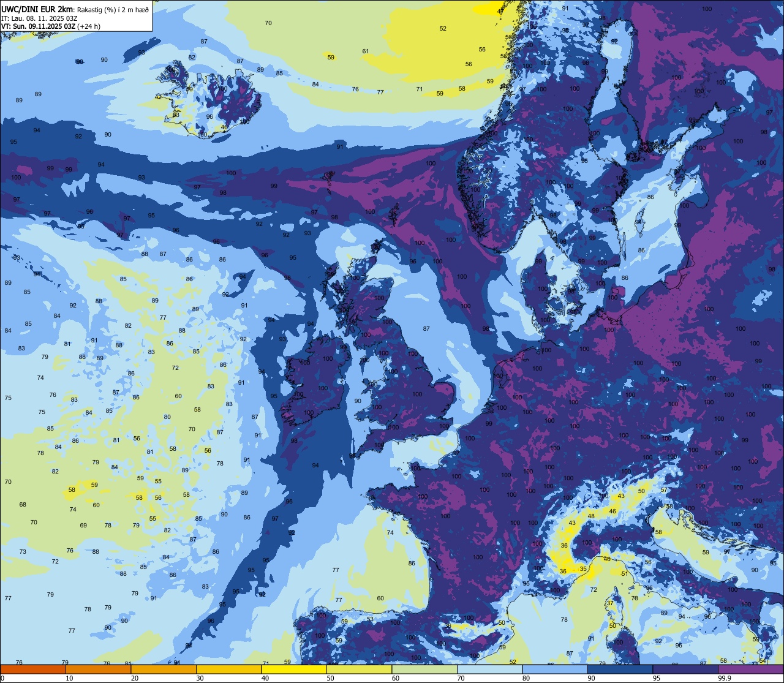Click the subtitle "Rakastig (%) í 2 m hæð"
Image resolution: width=784 pixels, height=683 pixels.
112,9
